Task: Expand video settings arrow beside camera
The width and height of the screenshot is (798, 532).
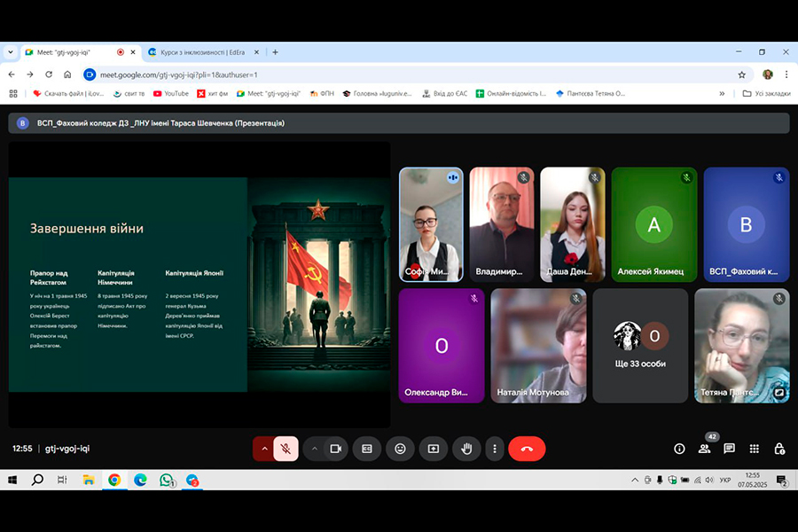Action: point(315,449)
